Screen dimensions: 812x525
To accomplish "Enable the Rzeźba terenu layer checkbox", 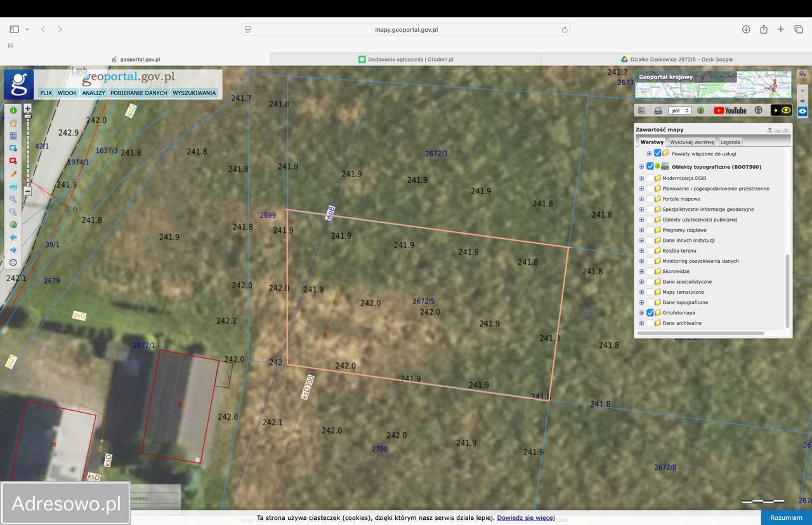I will pyautogui.click(x=650, y=251).
